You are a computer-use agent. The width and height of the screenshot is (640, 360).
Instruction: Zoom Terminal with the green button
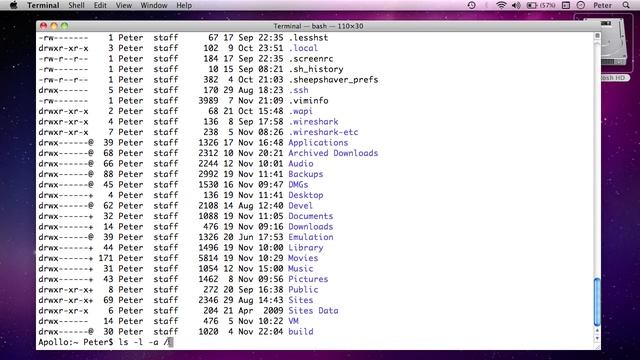coord(64,26)
